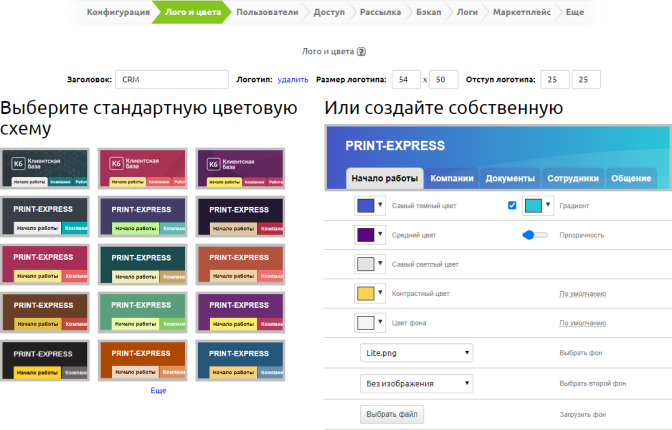Screen dimensions: 672x430
Task: Click the help question mark icon
Action: point(361,51)
